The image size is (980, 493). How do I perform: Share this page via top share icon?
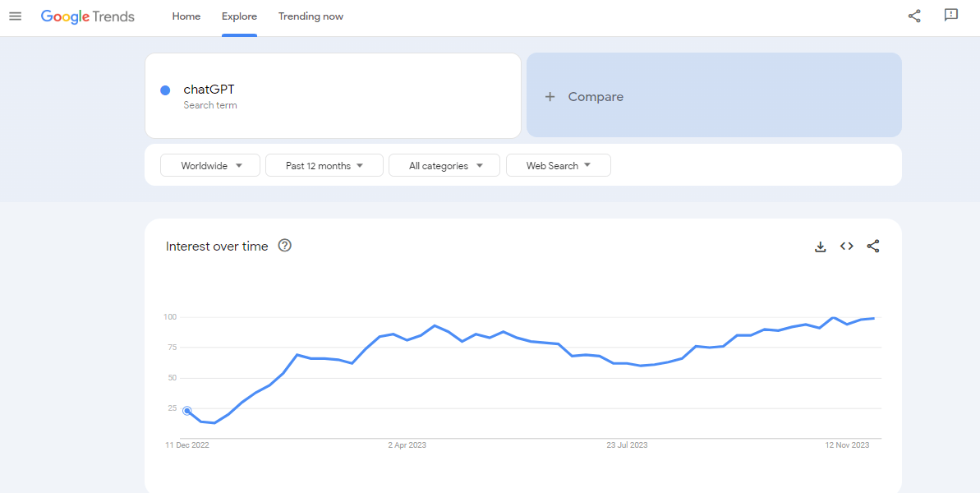coord(914,16)
